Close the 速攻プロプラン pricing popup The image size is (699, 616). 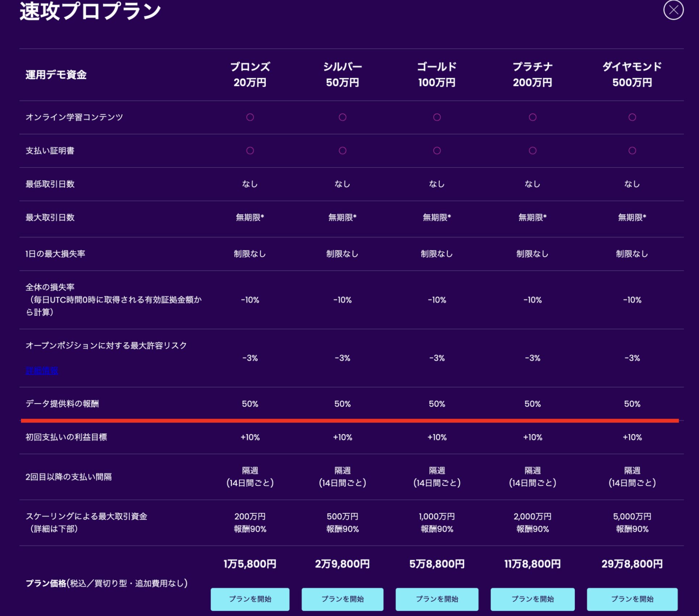click(673, 10)
